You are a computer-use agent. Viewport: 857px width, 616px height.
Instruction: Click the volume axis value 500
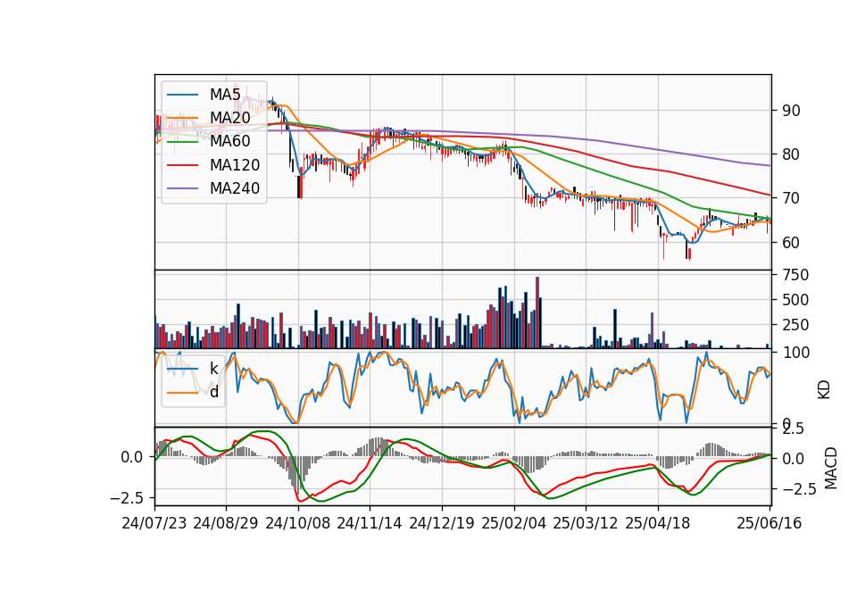[x=795, y=300]
